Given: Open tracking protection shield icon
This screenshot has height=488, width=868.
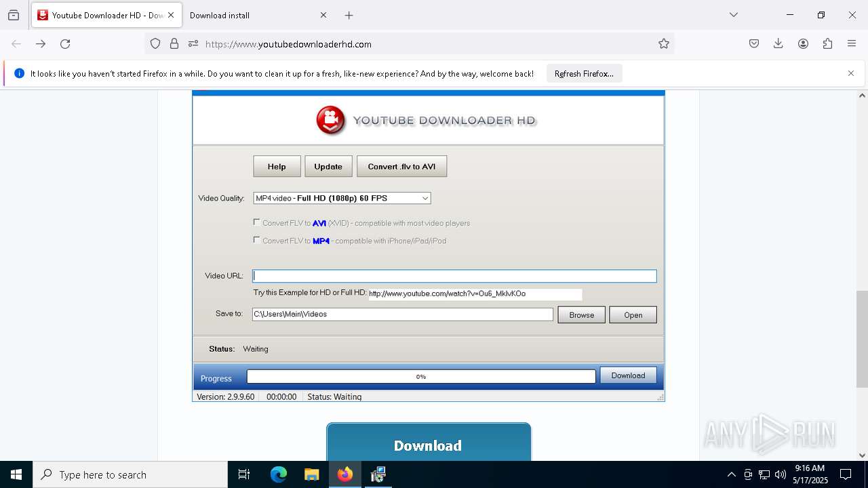Looking at the screenshot, I should pyautogui.click(x=155, y=43).
